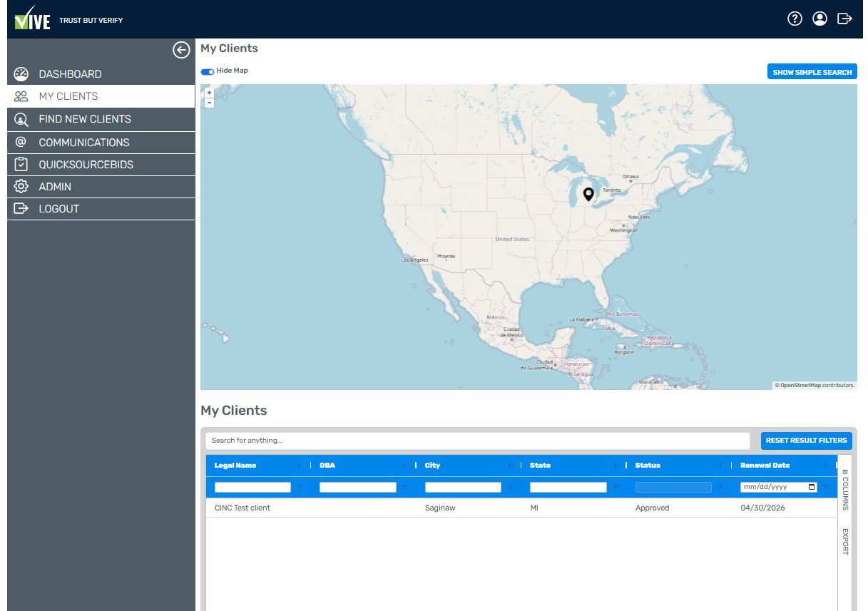Image resolution: width=868 pixels, height=611 pixels.
Task: Open the State filter funnel icon
Action: (x=616, y=488)
